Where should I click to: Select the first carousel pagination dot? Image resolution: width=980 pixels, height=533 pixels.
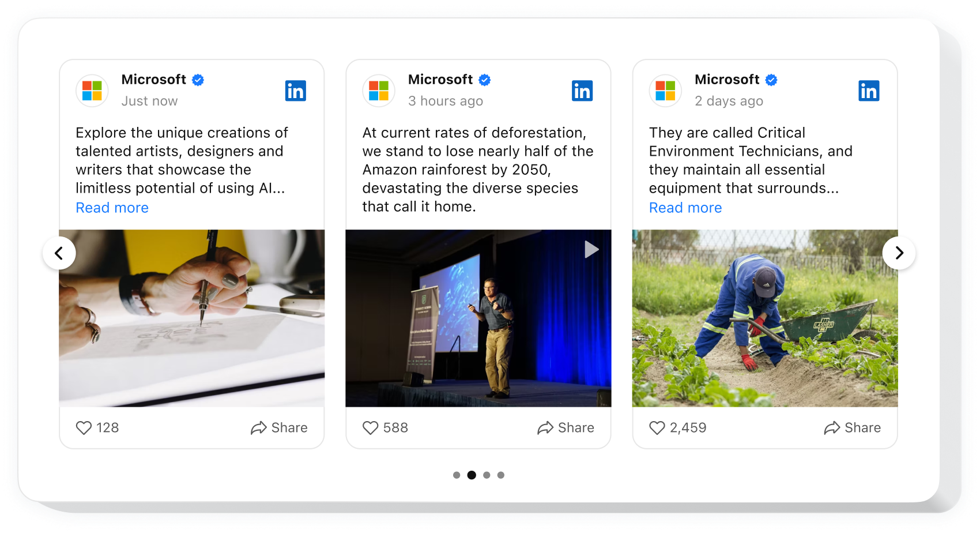457,475
